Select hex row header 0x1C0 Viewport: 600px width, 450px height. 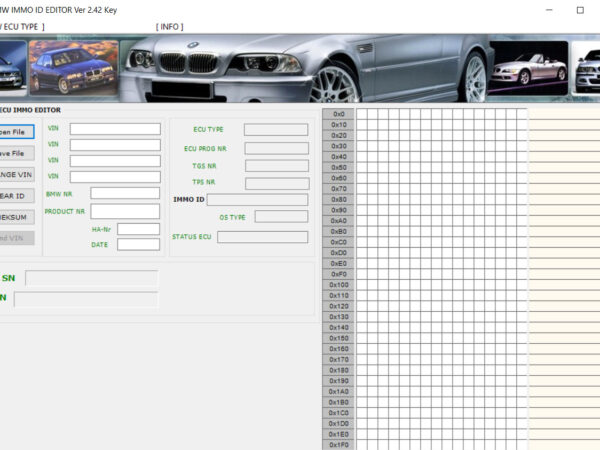338,413
